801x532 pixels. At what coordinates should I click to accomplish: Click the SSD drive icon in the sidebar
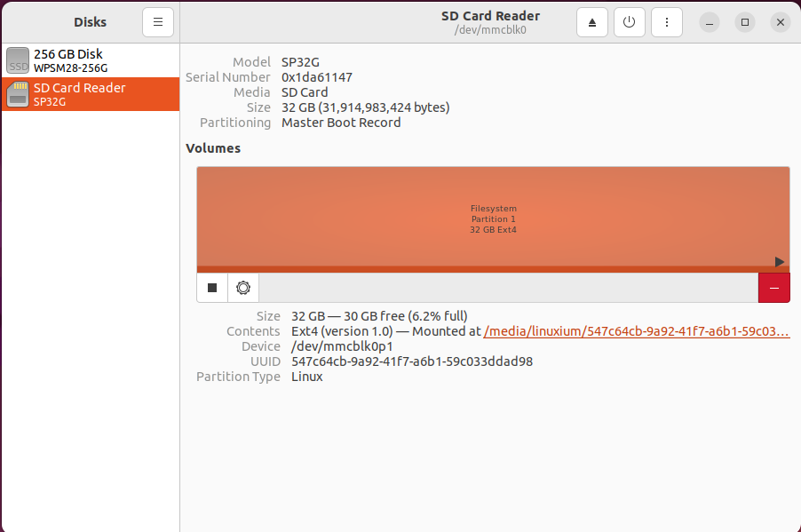coord(18,60)
